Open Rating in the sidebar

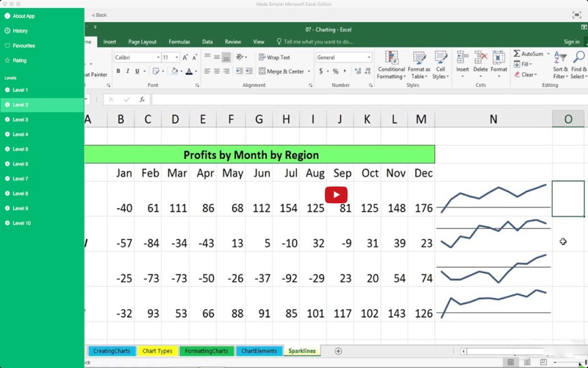pyautogui.click(x=42, y=60)
